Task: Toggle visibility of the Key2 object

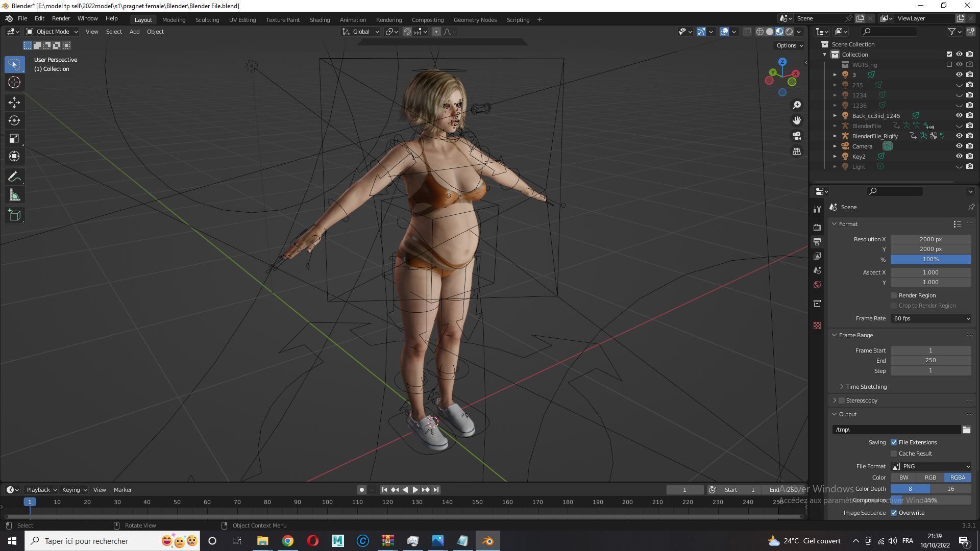Action: pyautogui.click(x=959, y=157)
